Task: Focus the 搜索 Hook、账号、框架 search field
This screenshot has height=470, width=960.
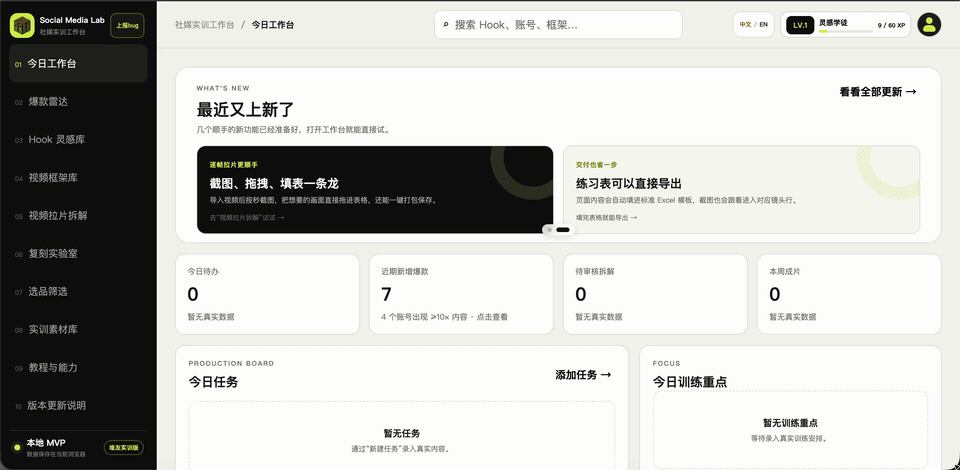Action: click(x=558, y=25)
